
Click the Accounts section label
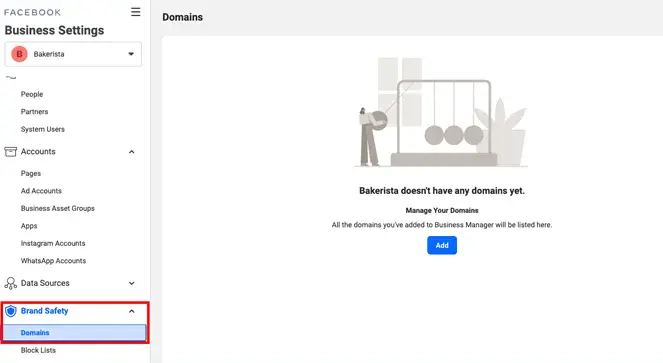point(38,151)
